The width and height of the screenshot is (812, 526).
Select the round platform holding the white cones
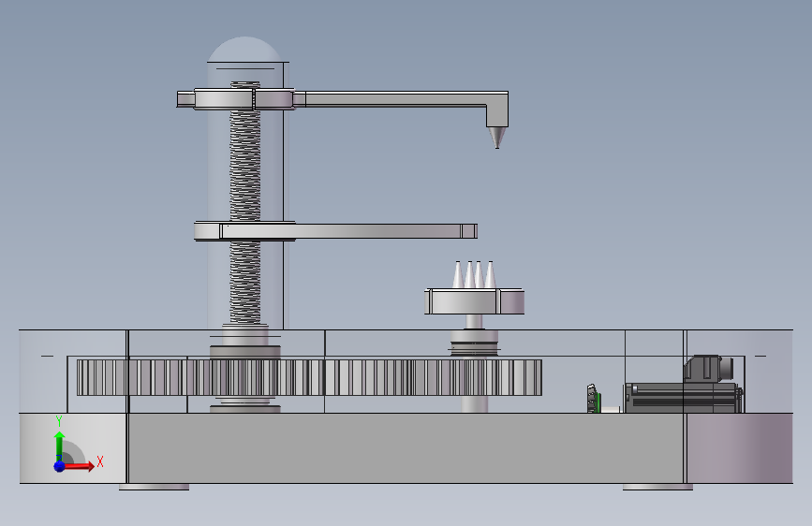tap(474, 301)
